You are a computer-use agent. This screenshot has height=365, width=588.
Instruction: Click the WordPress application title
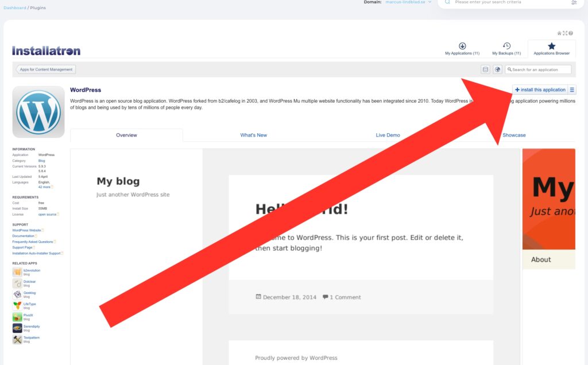pos(86,90)
